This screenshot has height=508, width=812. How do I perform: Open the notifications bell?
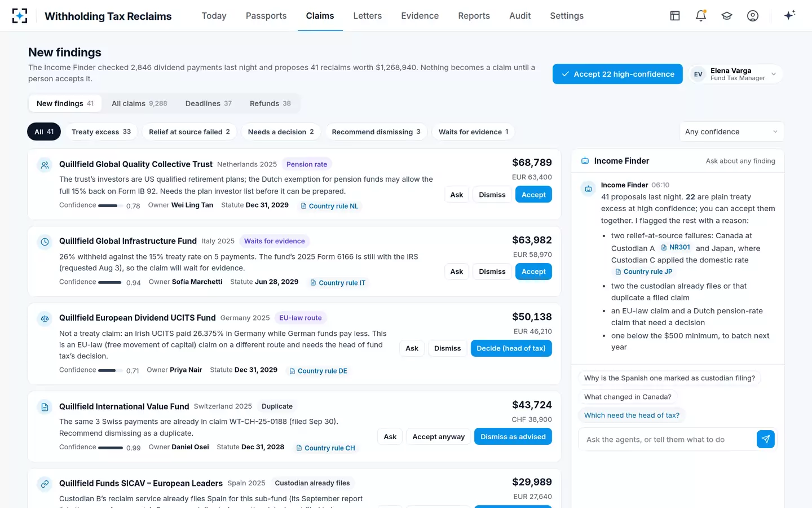pyautogui.click(x=701, y=16)
